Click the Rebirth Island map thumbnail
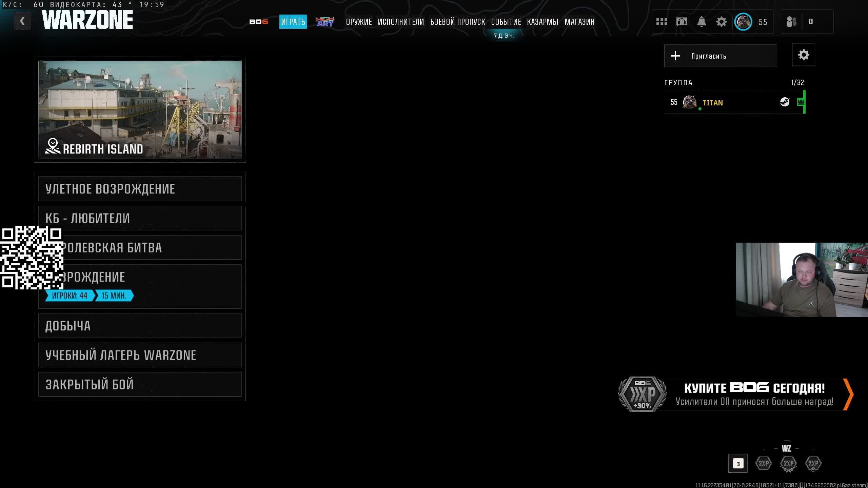Viewport: 868px width, 488px height. (140, 109)
